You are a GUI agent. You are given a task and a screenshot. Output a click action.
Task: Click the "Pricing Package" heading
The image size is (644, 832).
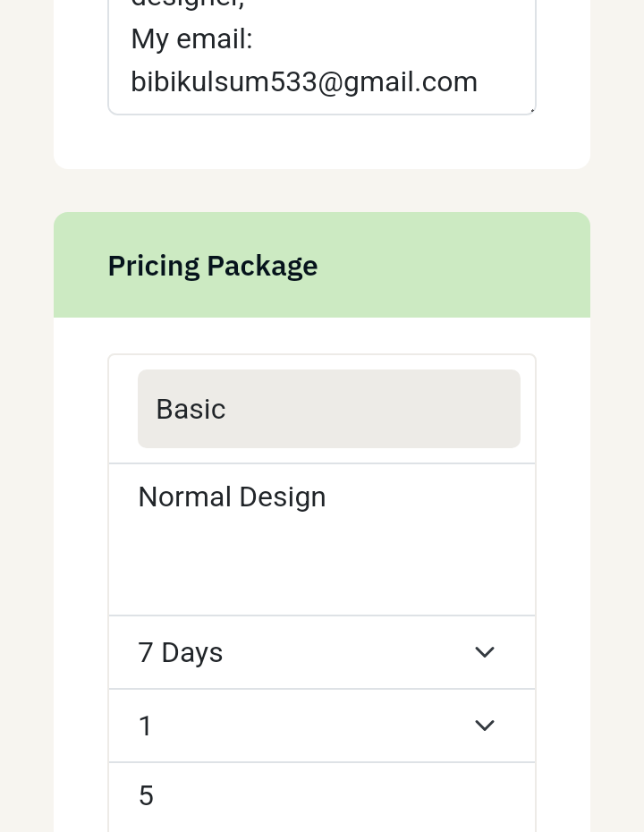coord(213,266)
